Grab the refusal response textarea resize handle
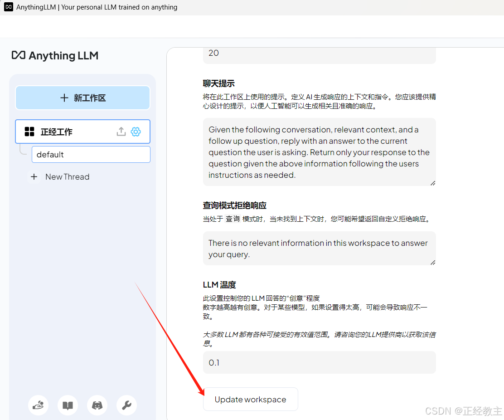 pyautogui.click(x=433, y=263)
